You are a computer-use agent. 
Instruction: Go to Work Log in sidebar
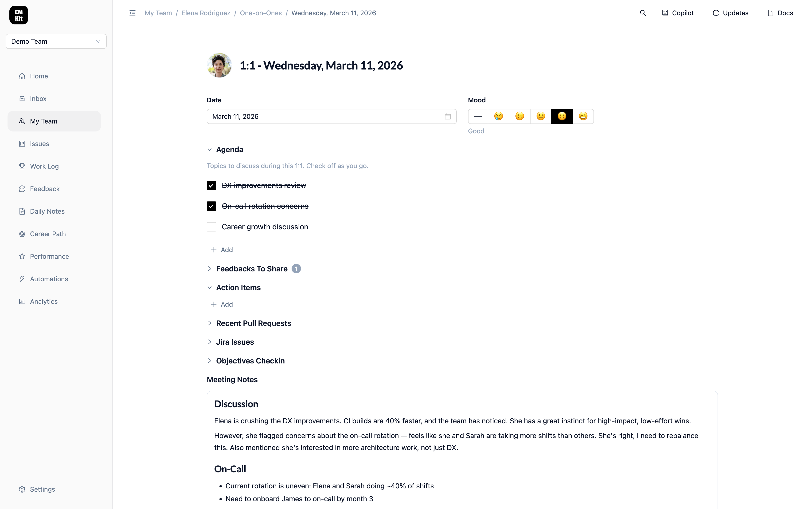[x=44, y=166]
